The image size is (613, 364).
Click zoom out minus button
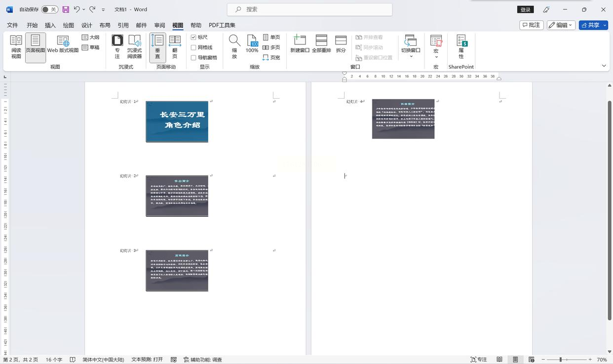[543, 360]
